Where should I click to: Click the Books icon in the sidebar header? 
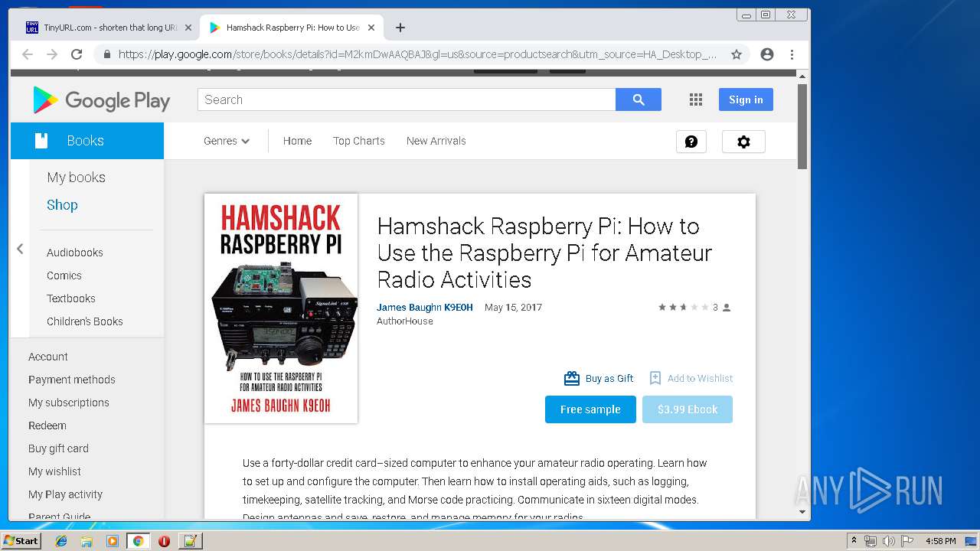41,141
